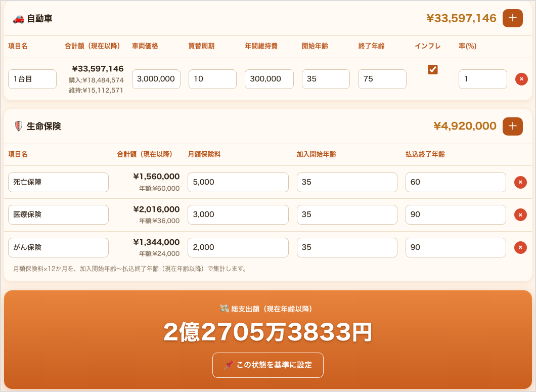Edit 医療保険 払込終了年齢 showing 90
The width and height of the screenshot is (536, 392).
tap(456, 215)
